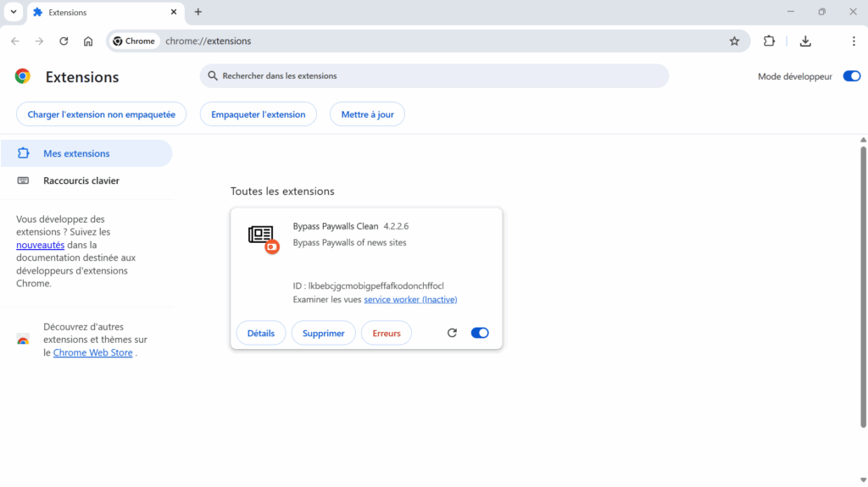Click the Mettre à jour button
868x487 pixels.
click(367, 114)
